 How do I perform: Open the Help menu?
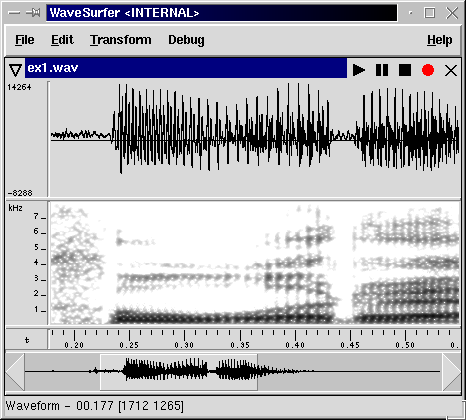pyautogui.click(x=440, y=40)
